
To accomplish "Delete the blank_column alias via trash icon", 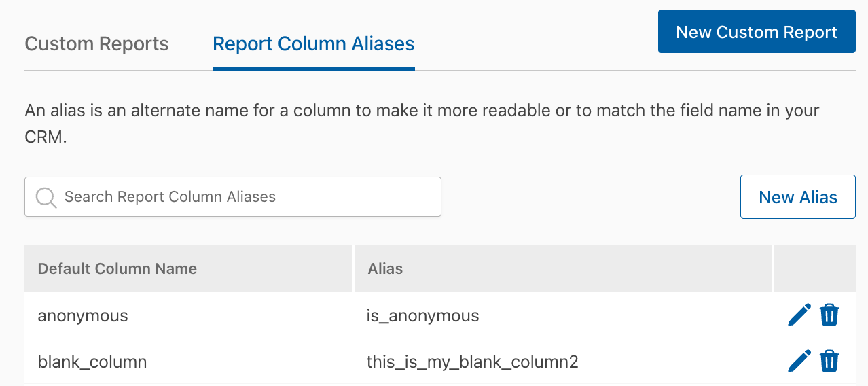I will coord(829,361).
